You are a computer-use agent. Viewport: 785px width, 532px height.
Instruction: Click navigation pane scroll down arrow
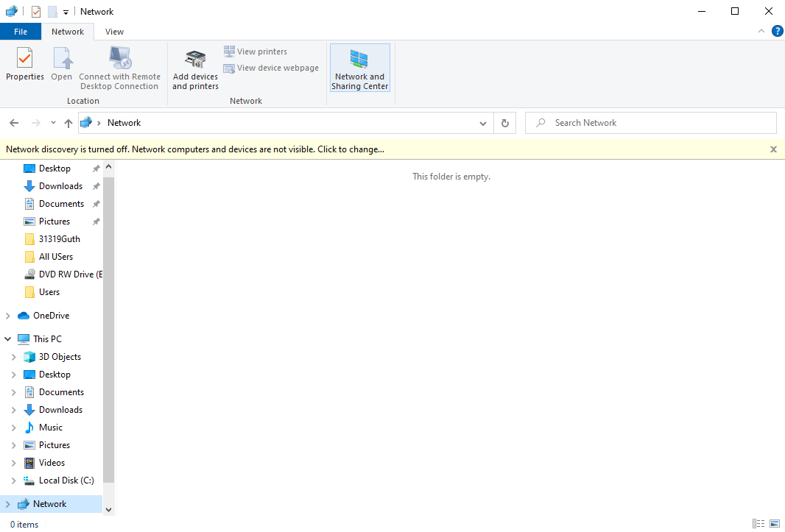click(x=109, y=509)
